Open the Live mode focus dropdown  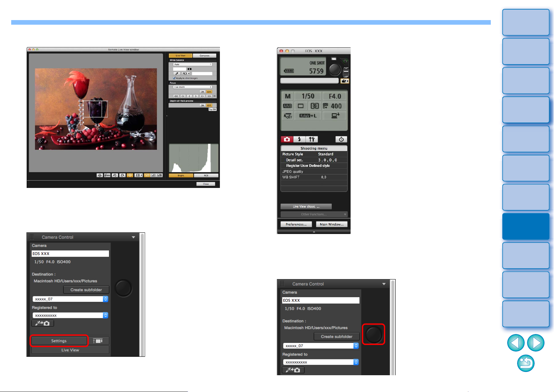point(193,87)
